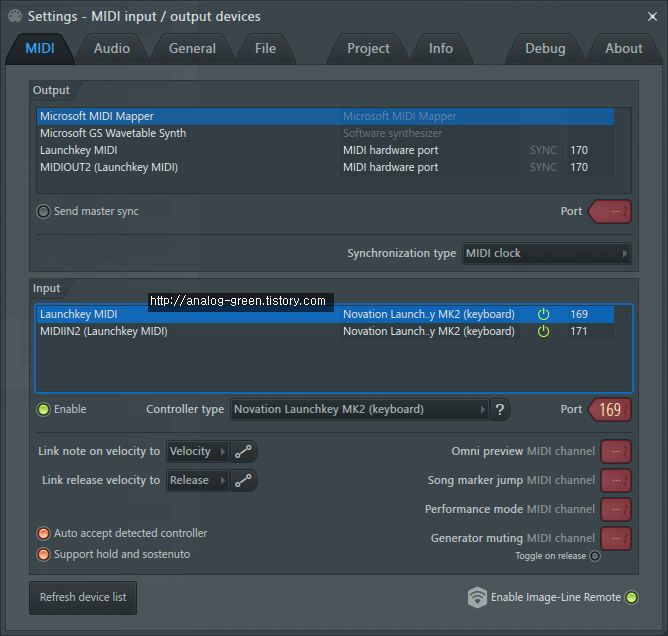Click port 171 on the MIDIIN2 row
668x636 pixels.
point(579,331)
